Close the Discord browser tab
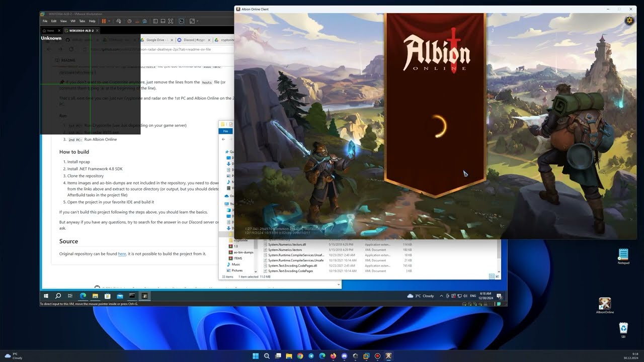The image size is (644, 362). pos(209,40)
